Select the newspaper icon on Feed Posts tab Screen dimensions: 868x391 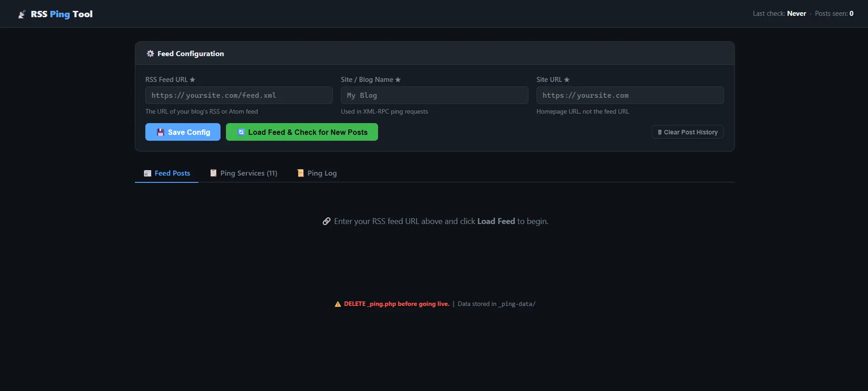[148, 173]
